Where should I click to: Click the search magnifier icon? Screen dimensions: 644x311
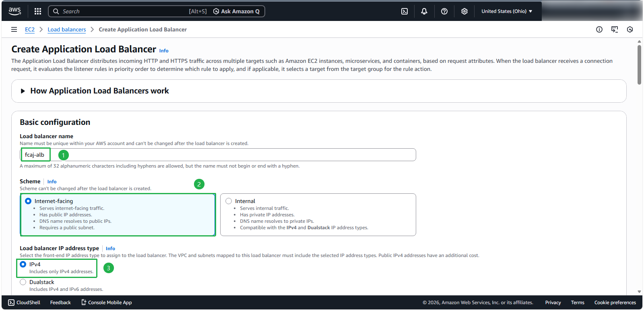56,11
